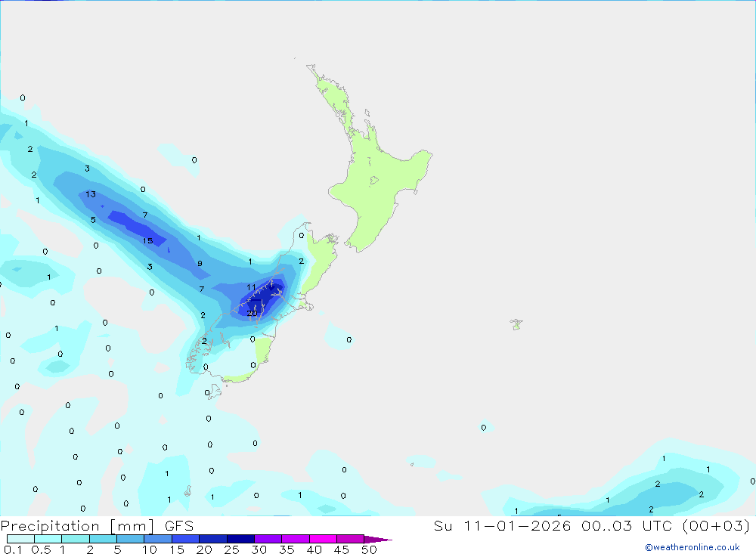
Task: Open the weatheronline.co.uk copyright link
Action: pyautogui.click(x=692, y=547)
